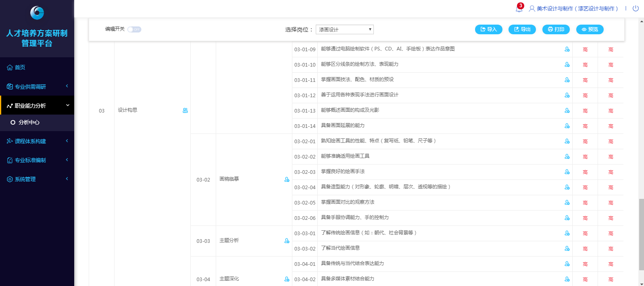Click user icon for row 03-02-04

(x=567, y=187)
